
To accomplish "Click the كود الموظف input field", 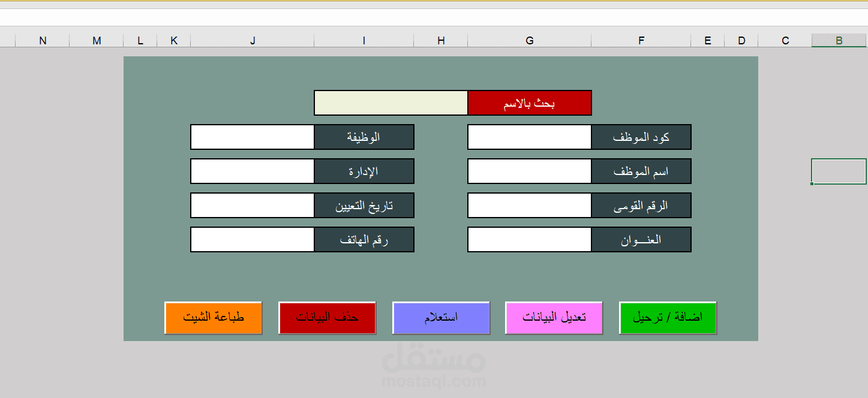I will point(529,137).
